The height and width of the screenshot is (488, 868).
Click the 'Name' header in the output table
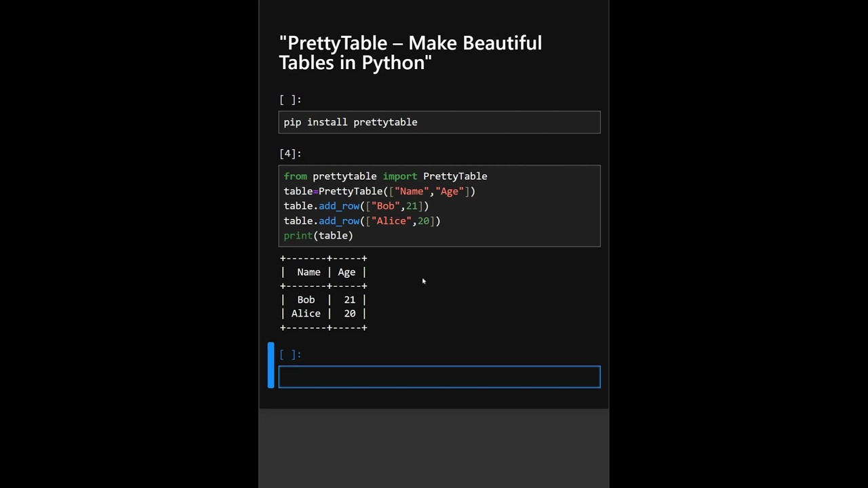309,272
